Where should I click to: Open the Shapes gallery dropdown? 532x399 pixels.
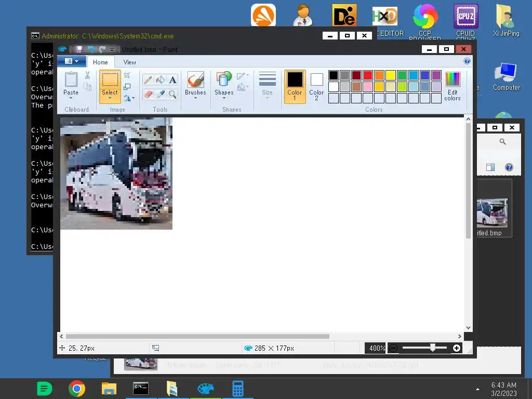224,98
